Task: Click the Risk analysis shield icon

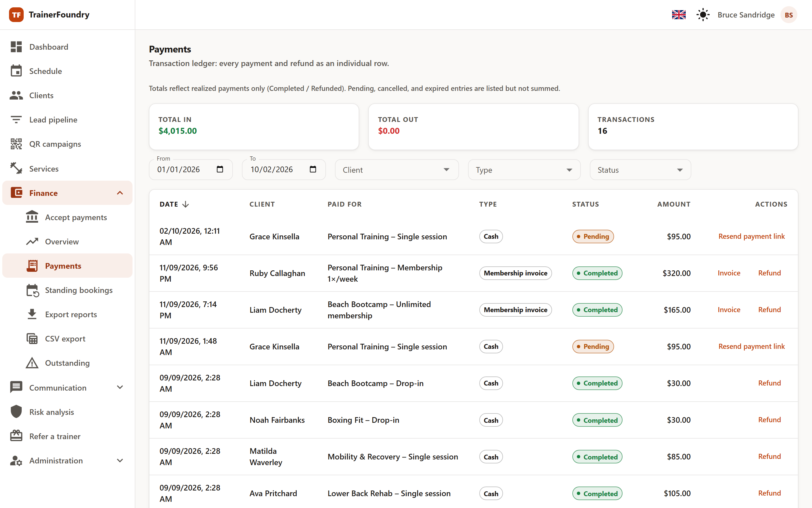Action: [16, 411]
